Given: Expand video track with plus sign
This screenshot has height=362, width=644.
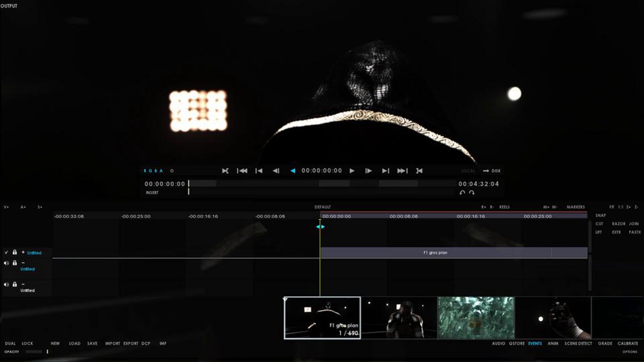Looking at the screenshot, I should [x=23, y=252].
